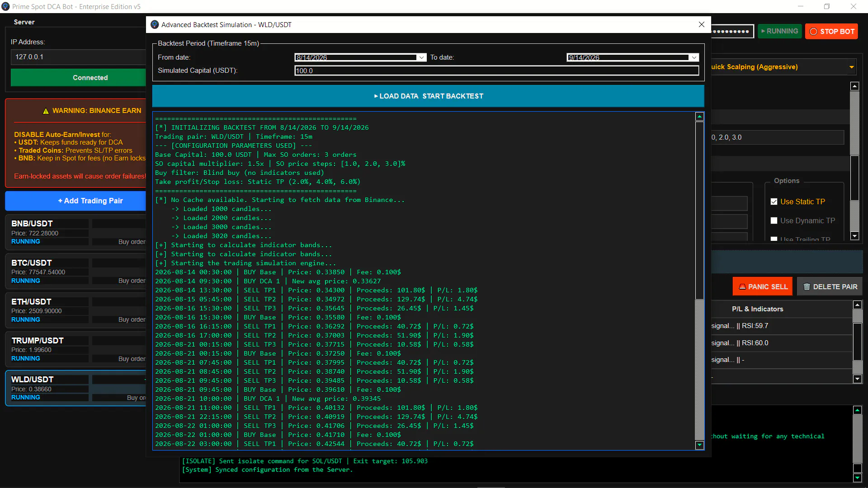868x488 pixels.
Task: Click the log scroll-up arrow in backtest output
Action: 699,117
